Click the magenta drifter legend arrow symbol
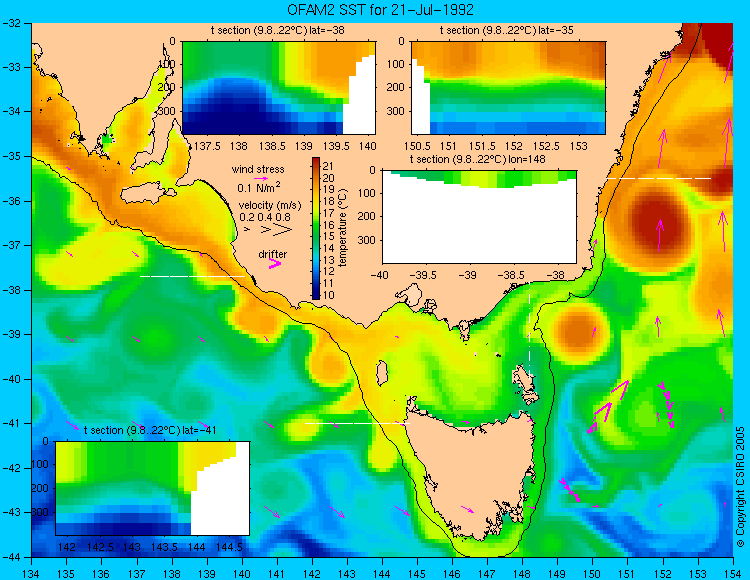This screenshot has width=750, height=580. click(x=275, y=263)
